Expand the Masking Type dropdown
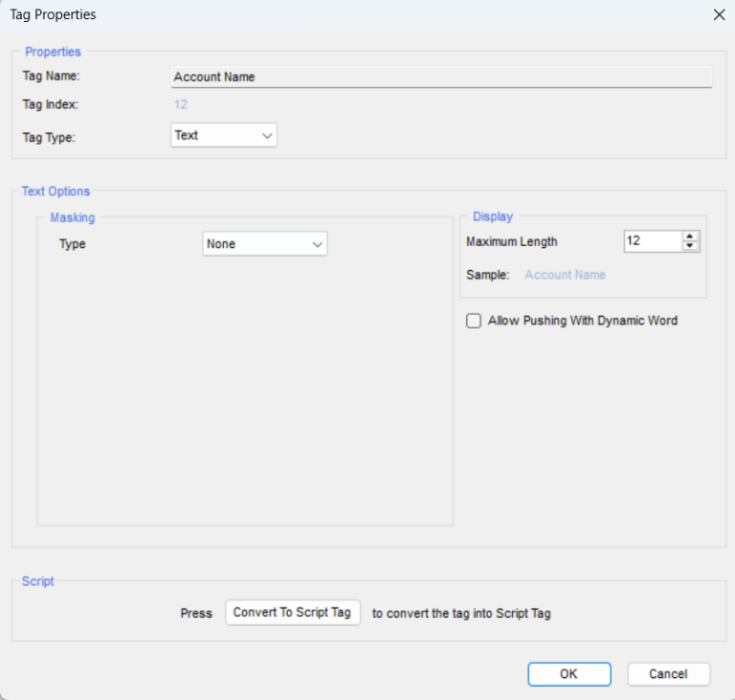Viewport: 735px width, 700px height. point(265,244)
